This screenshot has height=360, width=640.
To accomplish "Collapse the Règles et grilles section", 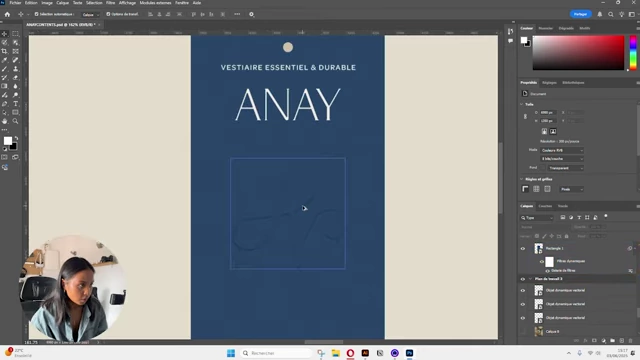I will (x=522, y=179).
